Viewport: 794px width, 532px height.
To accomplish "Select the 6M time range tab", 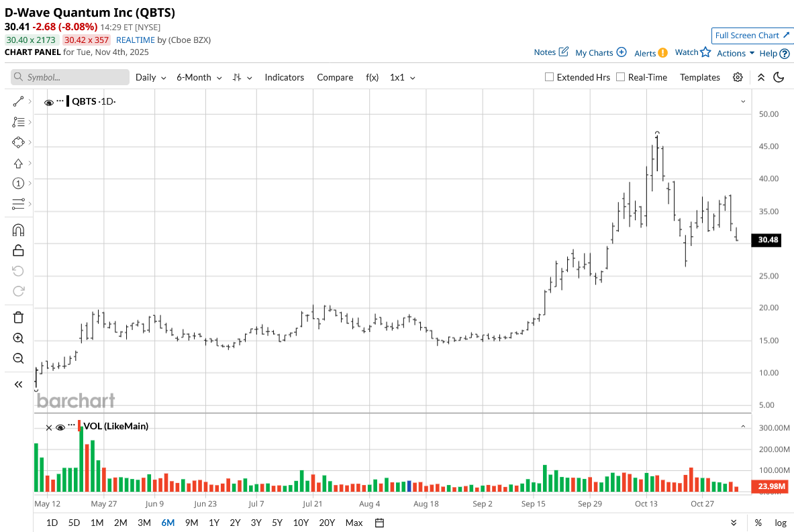I will [168, 523].
